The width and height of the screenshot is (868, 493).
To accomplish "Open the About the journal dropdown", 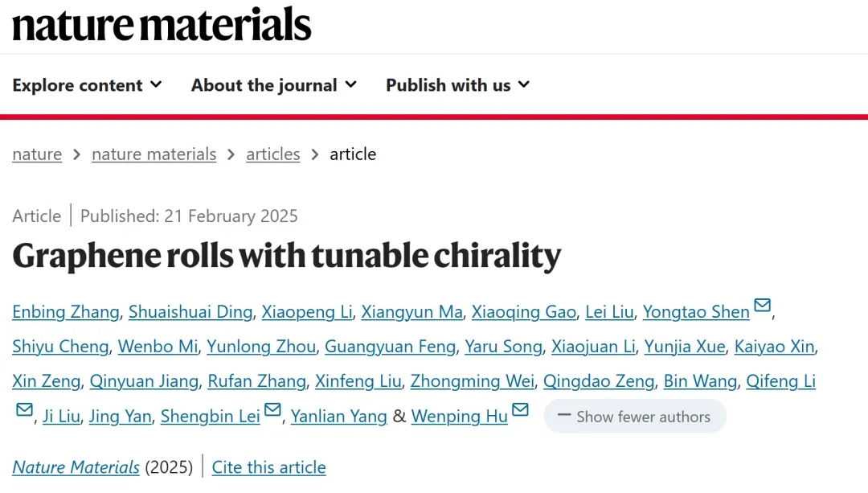I will click(274, 85).
